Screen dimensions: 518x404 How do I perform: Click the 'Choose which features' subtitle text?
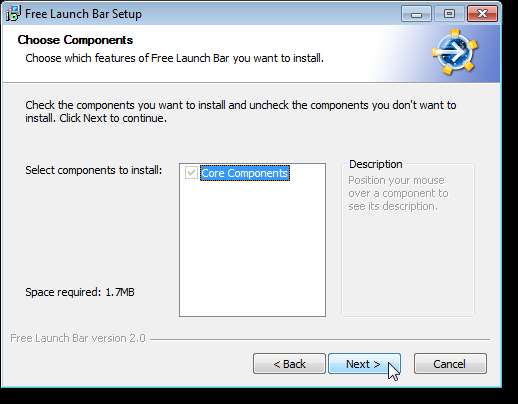174,58
